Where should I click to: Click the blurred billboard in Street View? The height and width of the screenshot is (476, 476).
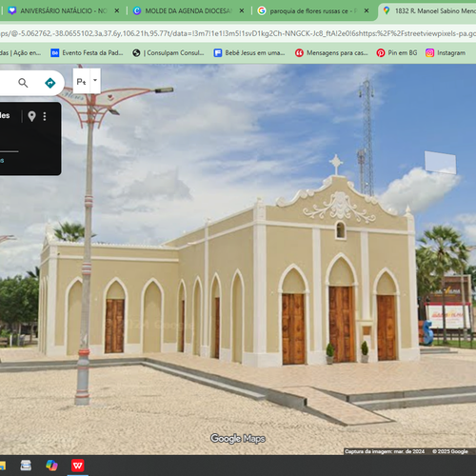click(x=441, y=162)
